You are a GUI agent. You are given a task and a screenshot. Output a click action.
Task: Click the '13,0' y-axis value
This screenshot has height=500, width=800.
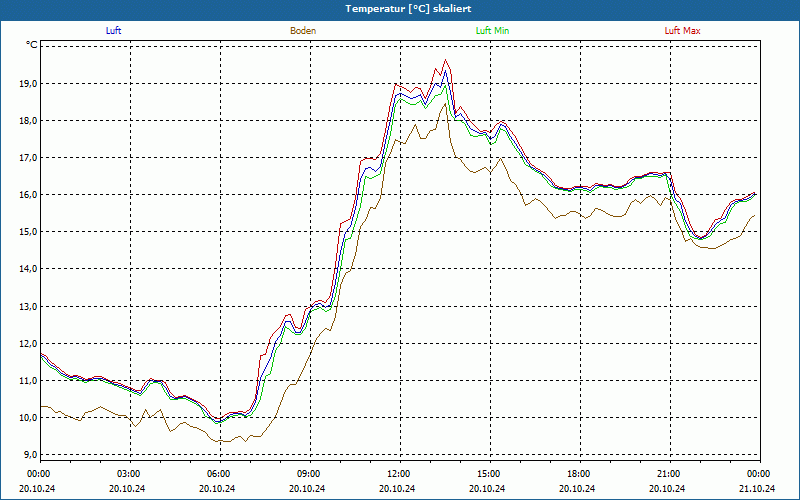coord(29,307)
